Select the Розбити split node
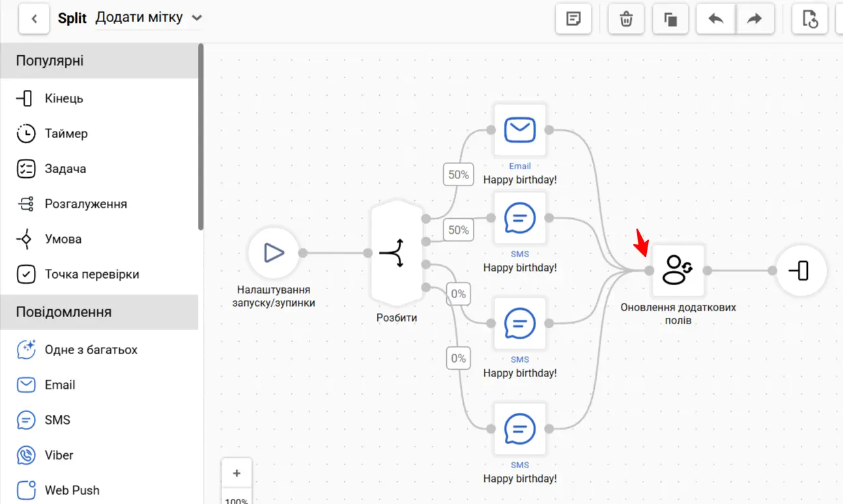The width and height of the screenshot is (843, 504). 397,253
